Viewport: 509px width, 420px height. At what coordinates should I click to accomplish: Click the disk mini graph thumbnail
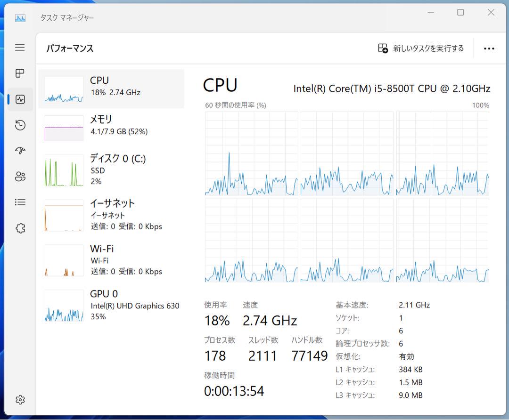pyautogui.click(x=64, y=170)
